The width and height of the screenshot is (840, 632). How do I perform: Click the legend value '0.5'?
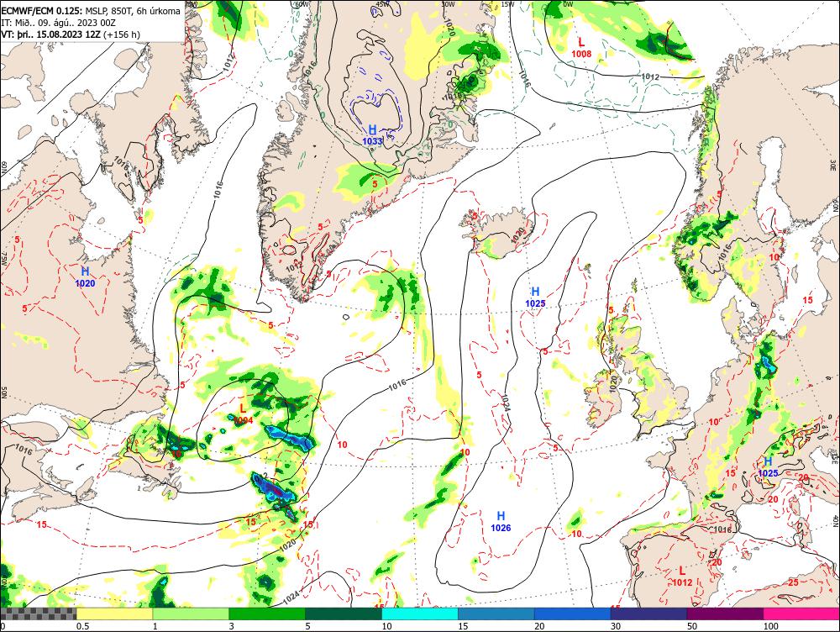click(82, 626)
